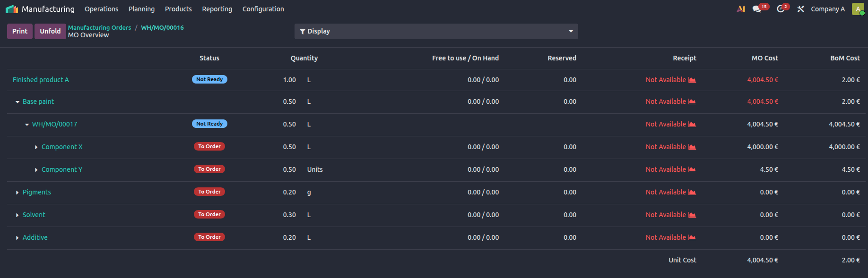The image size is (868, 278).
Task: Open the messages chat icon
Action: [757, 9]
